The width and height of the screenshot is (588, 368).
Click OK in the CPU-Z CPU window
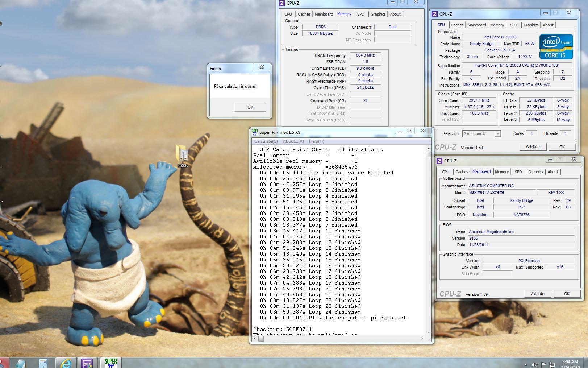tap(562, 147)
